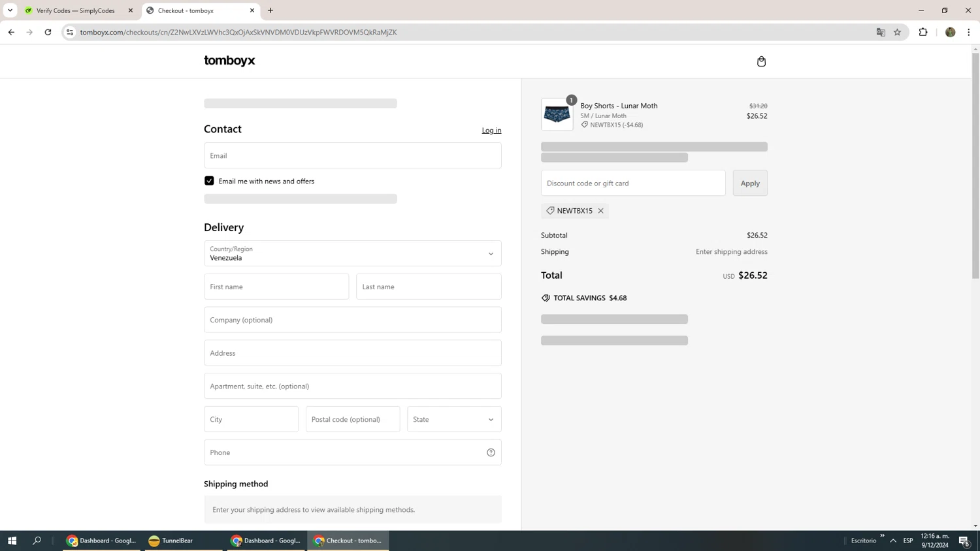
Task: Click the browser address bar URL
Action: tap(238, 32)
